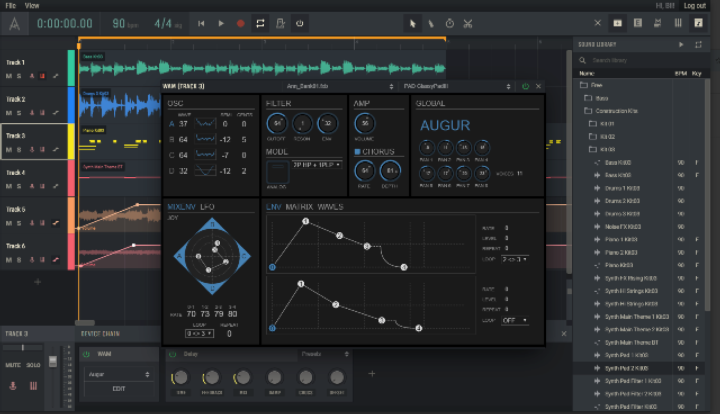
Task: Open the Augur instrument dropdown
Action: 119,375
